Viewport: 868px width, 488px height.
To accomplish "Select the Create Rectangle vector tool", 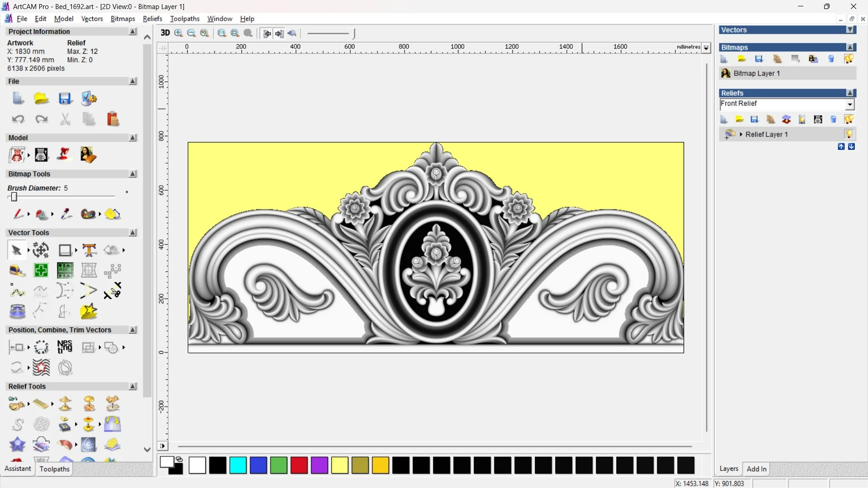I will point(65,250).
